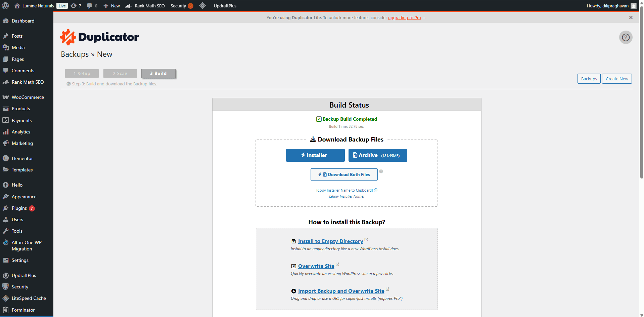Image resolution: width=644 pixels, height=317 pixels.
Task: Open Plugins with 7 updates badge
Action: click(27, 208)
